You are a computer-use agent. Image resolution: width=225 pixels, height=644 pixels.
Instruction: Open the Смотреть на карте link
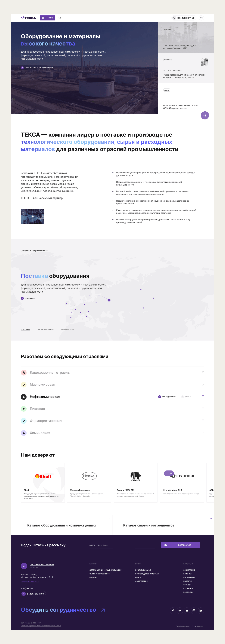[x=30, y=581]
